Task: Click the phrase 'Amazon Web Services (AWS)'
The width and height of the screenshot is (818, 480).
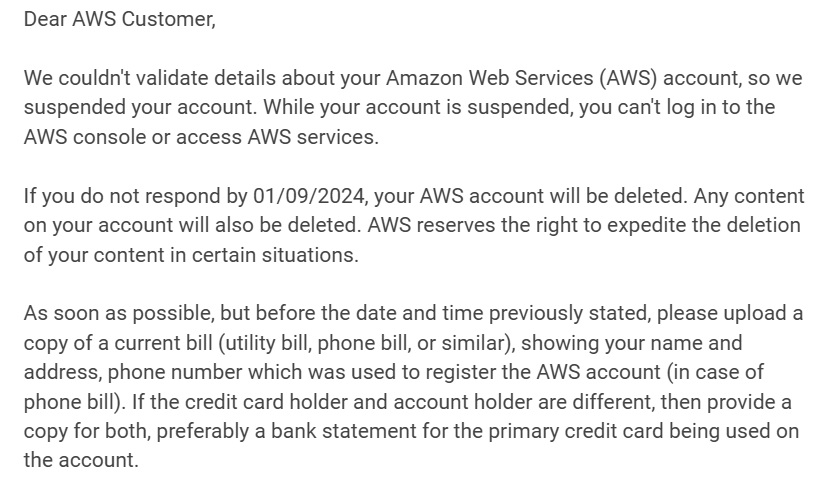Action: (521, 78)
